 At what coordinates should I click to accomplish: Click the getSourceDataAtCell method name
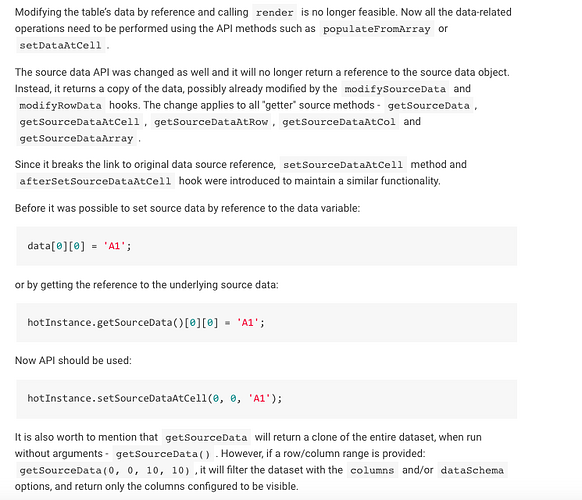click(x=79, y=122)
